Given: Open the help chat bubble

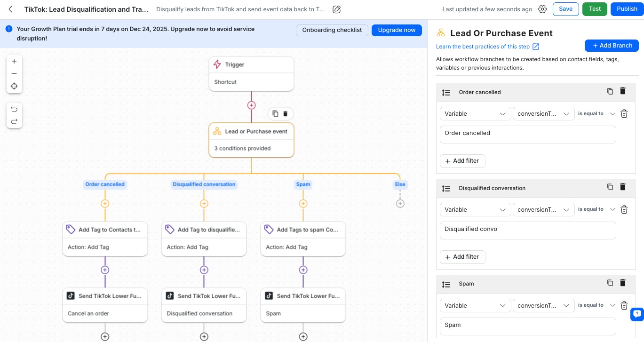Looking at the screenshot, I should click(x=637, y=314).
